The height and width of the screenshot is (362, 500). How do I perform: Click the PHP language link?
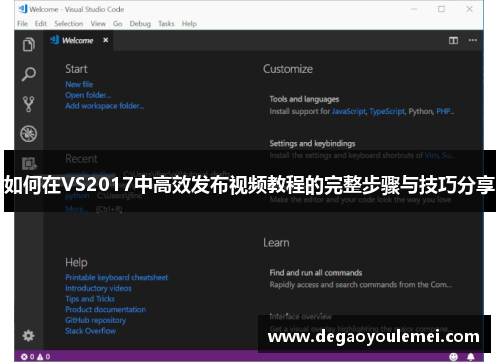tap(444, 111)
